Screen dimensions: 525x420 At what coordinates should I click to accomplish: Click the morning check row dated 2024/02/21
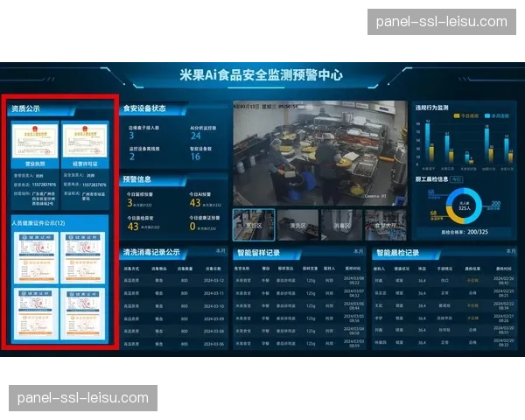point(444,318)
